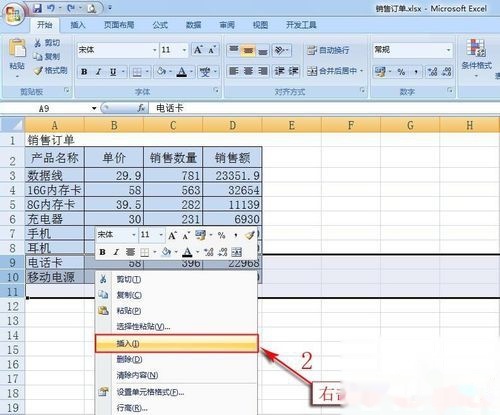The image size is (500, 415).
Task: Click the font color A in ribbon
Action: 182,72
